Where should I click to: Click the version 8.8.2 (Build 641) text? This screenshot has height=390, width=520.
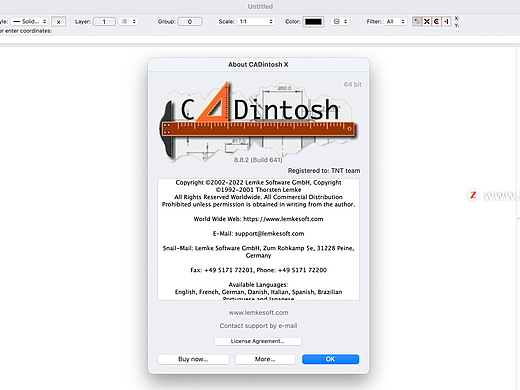tap(258, 160)
